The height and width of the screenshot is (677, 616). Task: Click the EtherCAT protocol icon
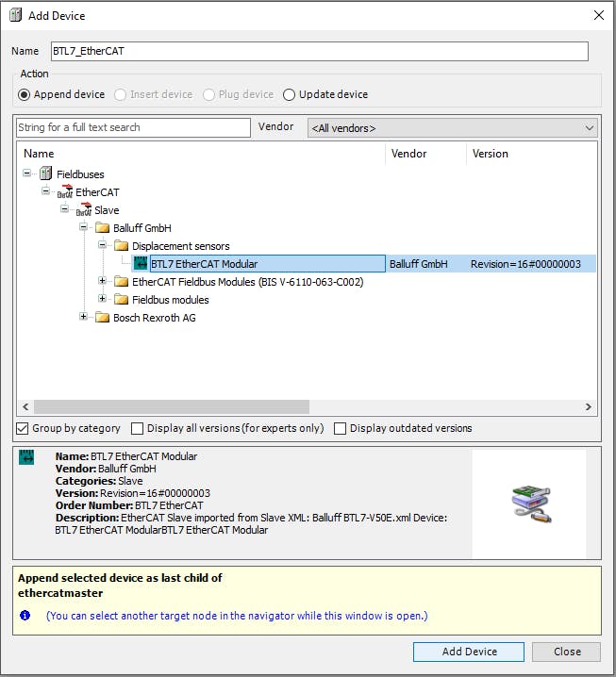click(x=65, y=191)
